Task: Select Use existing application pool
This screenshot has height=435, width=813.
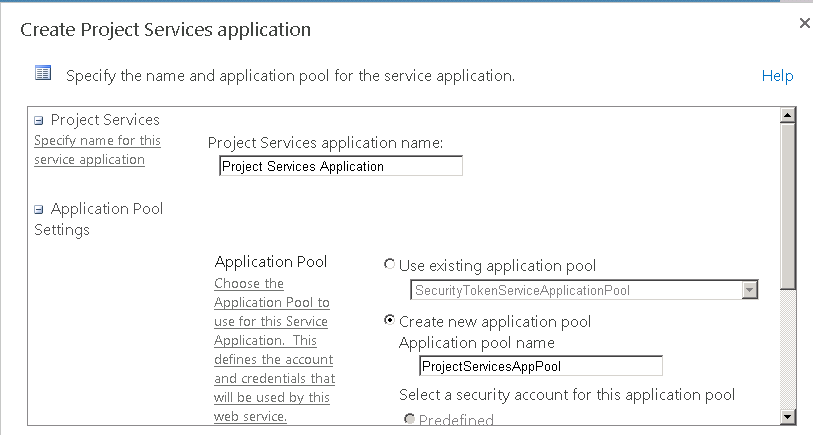Action: (x=389, y=264)
